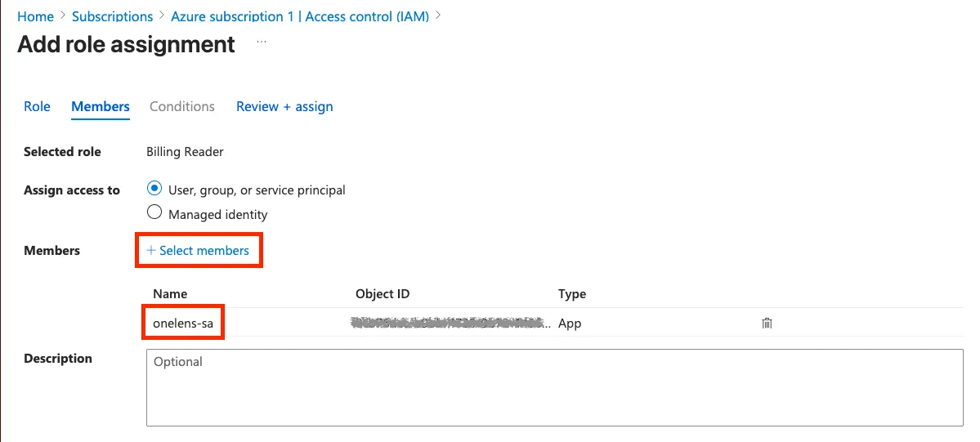This screenshot has width=980, height=442.
Task: Remove onelens-sa using the trash icon
Action: coord(767,324)
